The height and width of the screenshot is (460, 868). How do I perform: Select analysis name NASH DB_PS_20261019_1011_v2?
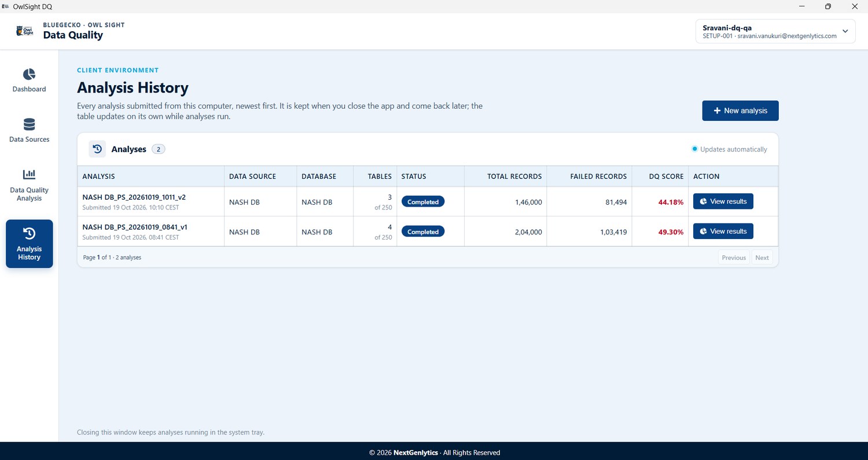134,197
